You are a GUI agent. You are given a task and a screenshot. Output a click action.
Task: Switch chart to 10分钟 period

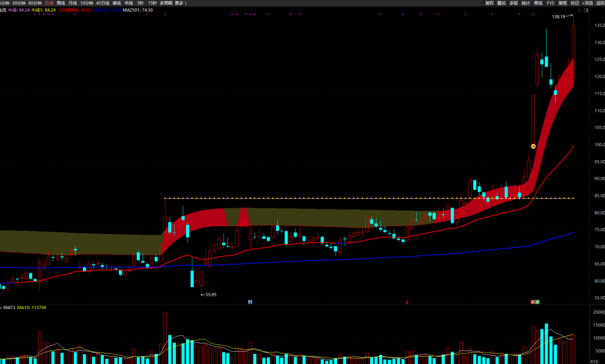tap(87, 3)
